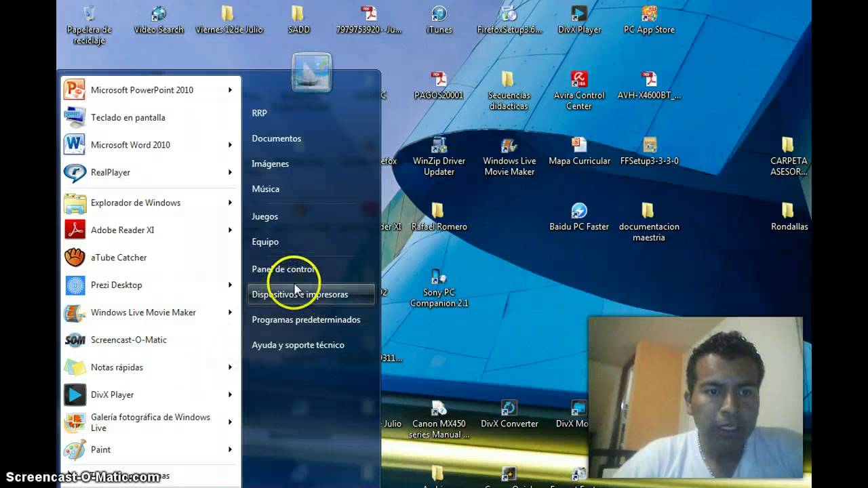Open the RRP user folder link
This screenshot has height=488, width=868.
click(259, 113)
